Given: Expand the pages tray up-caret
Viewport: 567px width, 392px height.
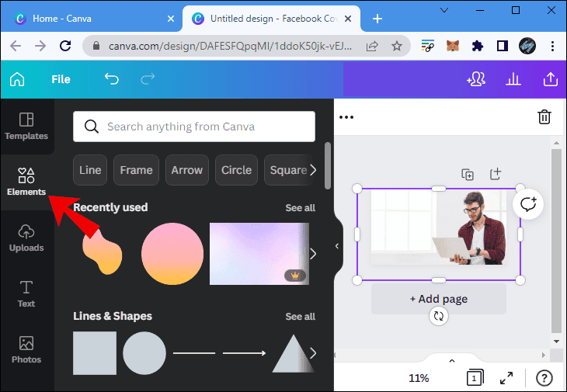Looking at the screenshot, I should click(451, 361).
